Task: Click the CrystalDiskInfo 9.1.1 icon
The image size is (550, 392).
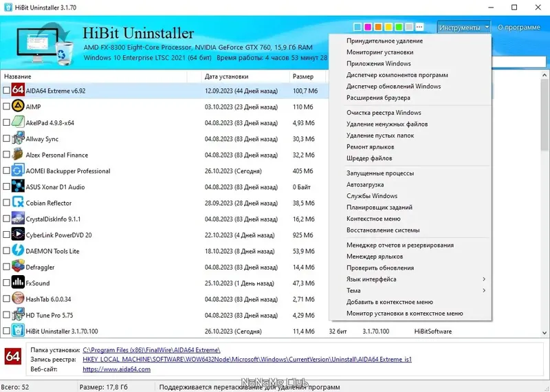Action: pos(18,218)
